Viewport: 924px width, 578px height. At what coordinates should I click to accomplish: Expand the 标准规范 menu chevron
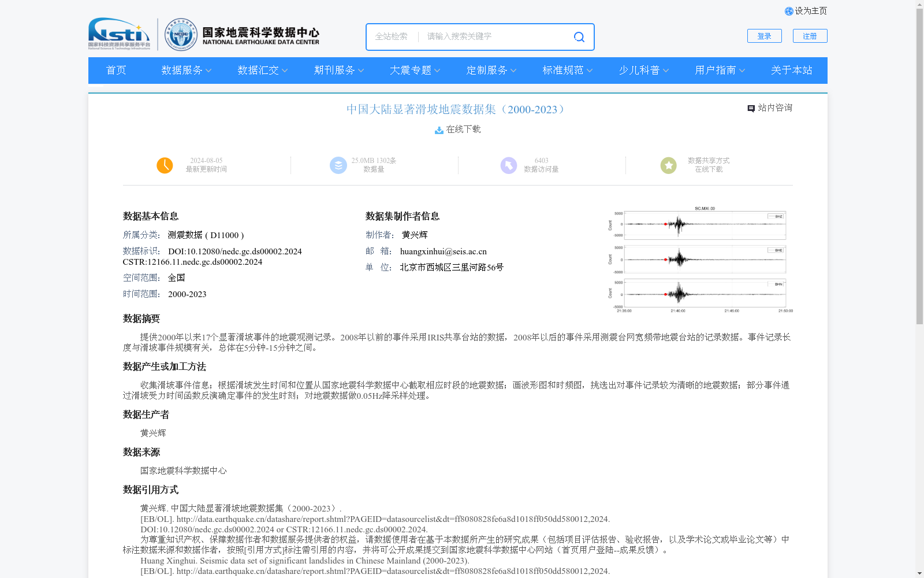pyautogui.click(x=590, y=71)
